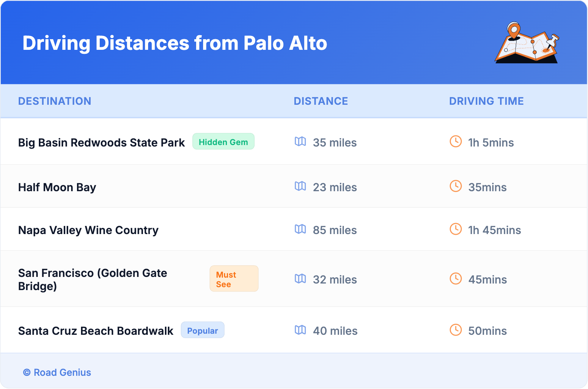588x389 pixels.
Task: Click the Half Moon Bay destination name
Action: pos(57,187)
